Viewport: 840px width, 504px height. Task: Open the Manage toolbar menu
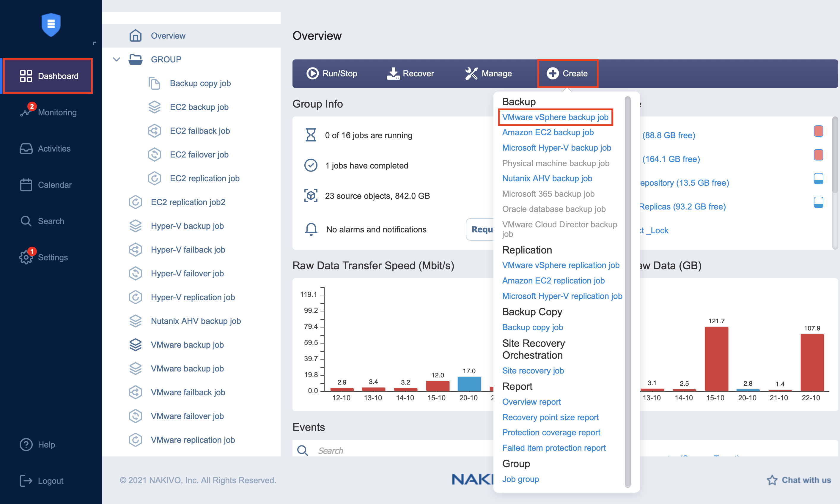coord(488,73)
